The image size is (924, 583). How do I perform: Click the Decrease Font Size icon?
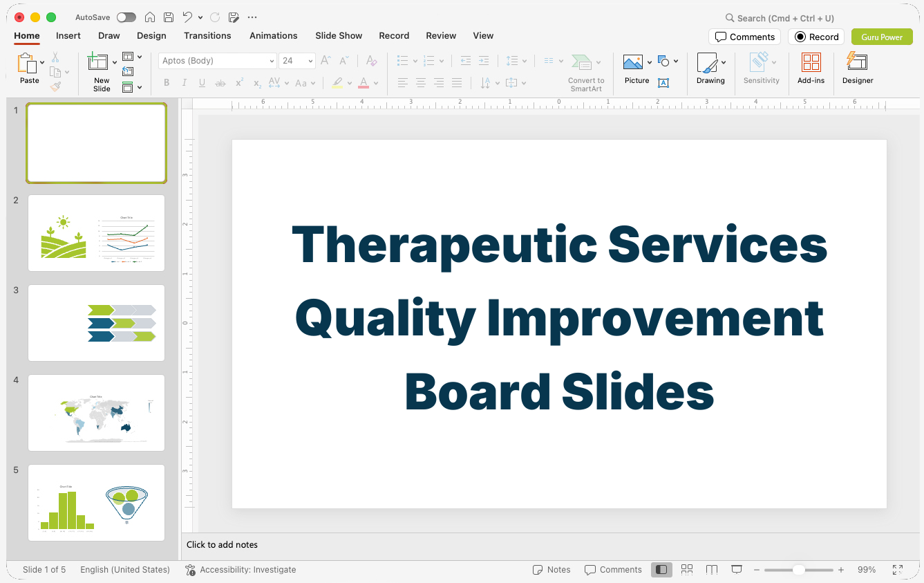pyautogui.click(x=344, y=61)
